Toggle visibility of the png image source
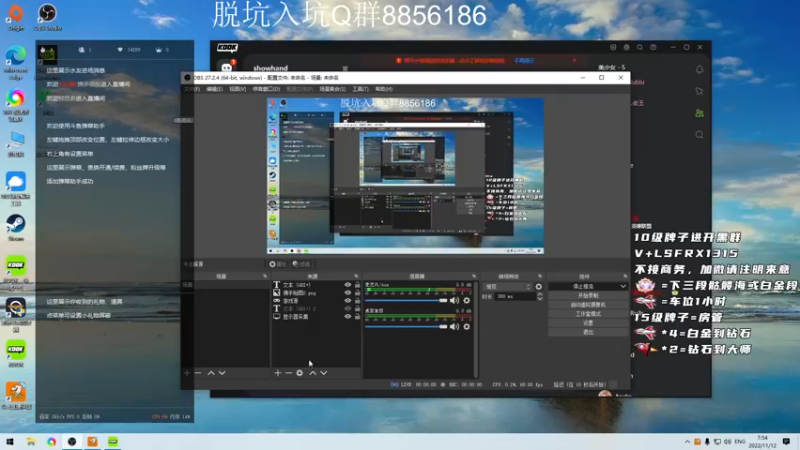800x450 pixels. coord(347,293)
